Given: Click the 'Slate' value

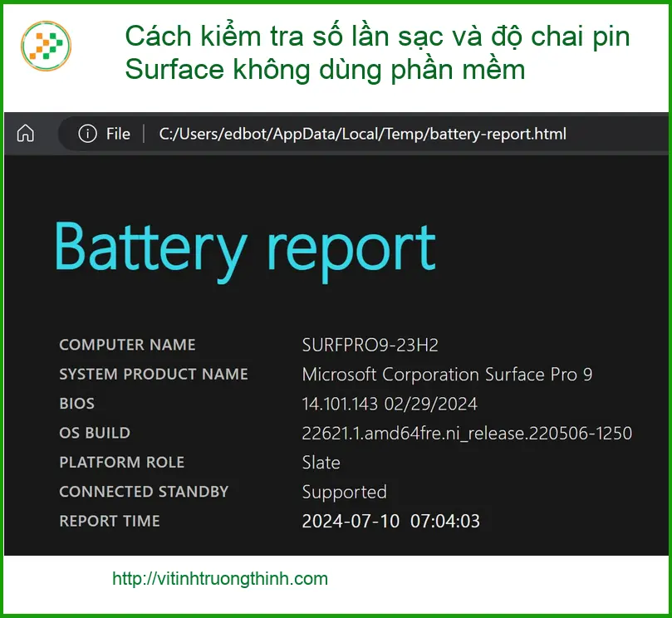Looking at the screenshot, I should (321, 463).
